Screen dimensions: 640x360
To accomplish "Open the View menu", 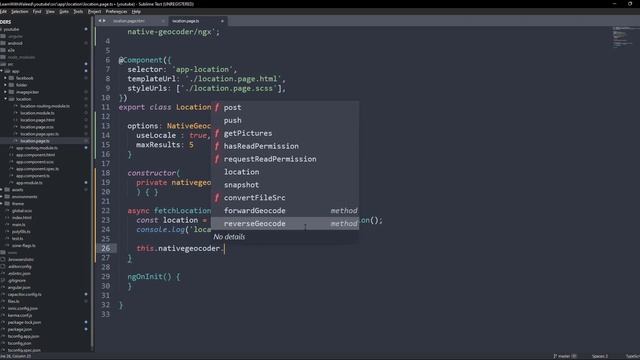I will pos(50,12).
